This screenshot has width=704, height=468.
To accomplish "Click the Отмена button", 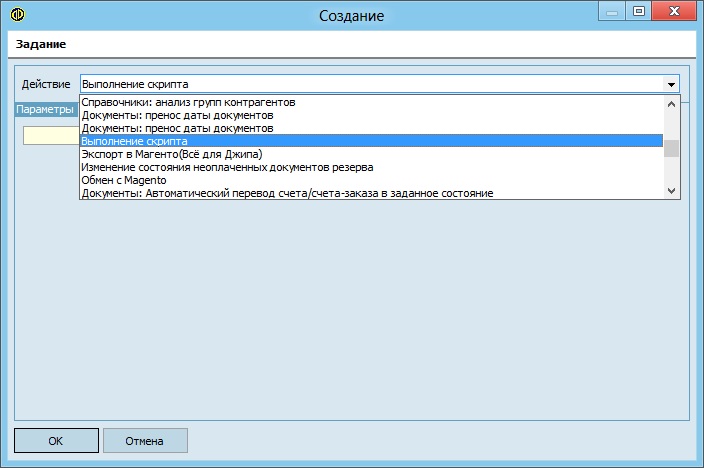I will (145, 441).
